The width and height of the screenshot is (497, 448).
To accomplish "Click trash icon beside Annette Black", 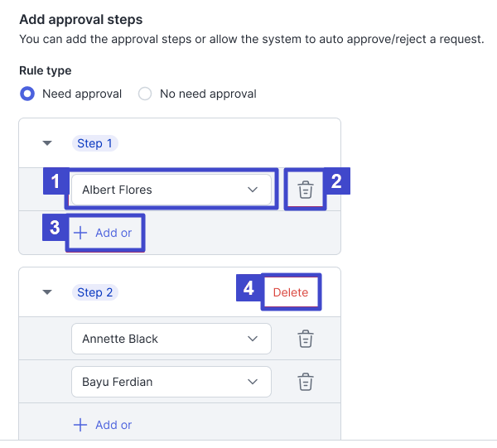I will pos(306,339).
